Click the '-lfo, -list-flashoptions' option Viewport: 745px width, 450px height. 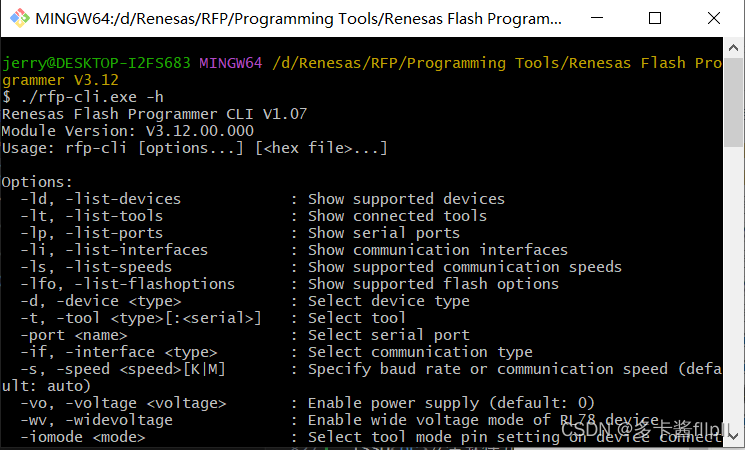(x=127, y=284)
